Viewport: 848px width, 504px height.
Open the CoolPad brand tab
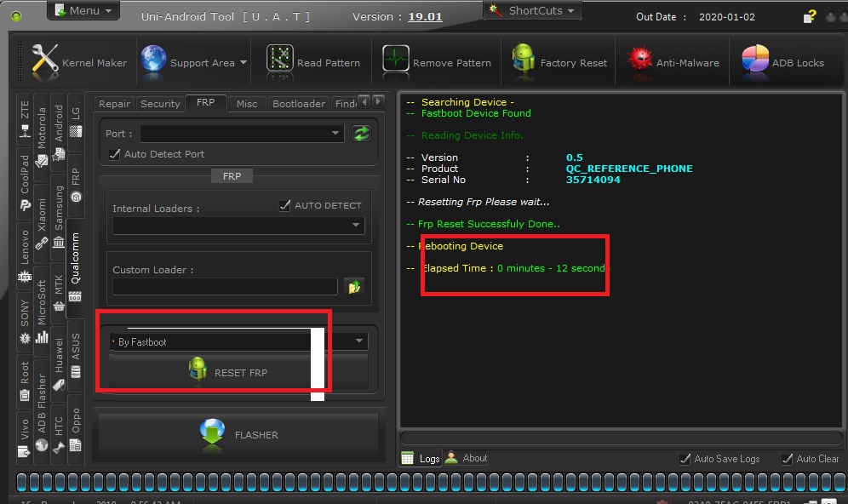click(25, 182)
